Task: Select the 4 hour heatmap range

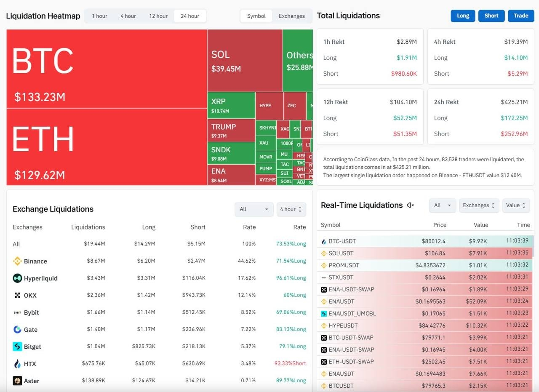Action: [x=128, y=16]
